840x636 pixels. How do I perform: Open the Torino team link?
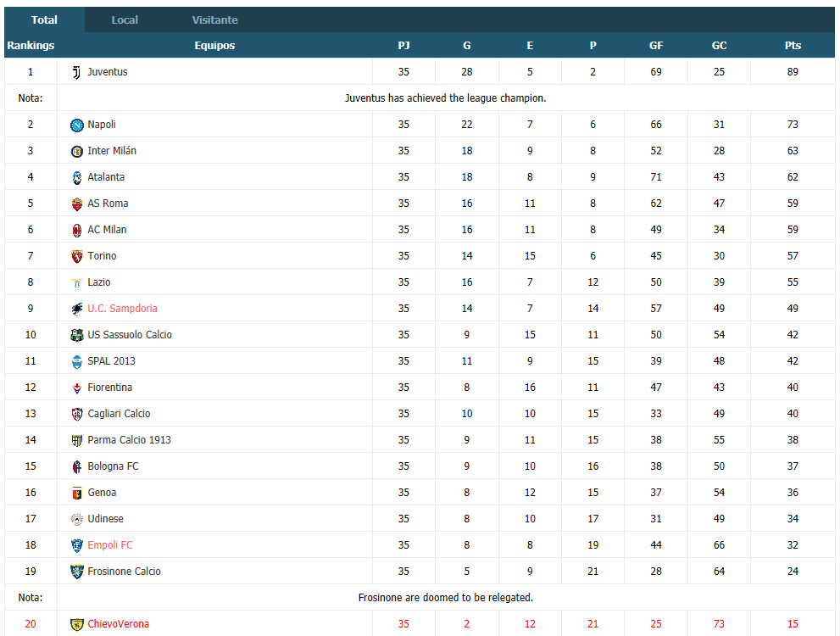coord(103,255)
